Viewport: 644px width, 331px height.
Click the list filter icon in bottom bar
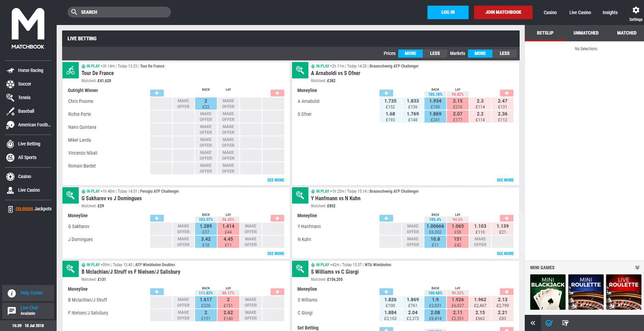pyautogui.click(x=565, y=323)
